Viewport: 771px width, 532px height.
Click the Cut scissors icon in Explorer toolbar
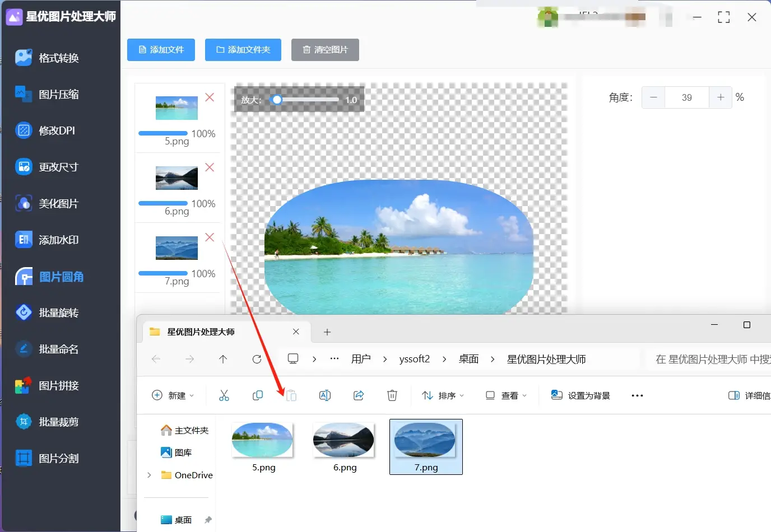pyautogui.click(x=224, y=395)
